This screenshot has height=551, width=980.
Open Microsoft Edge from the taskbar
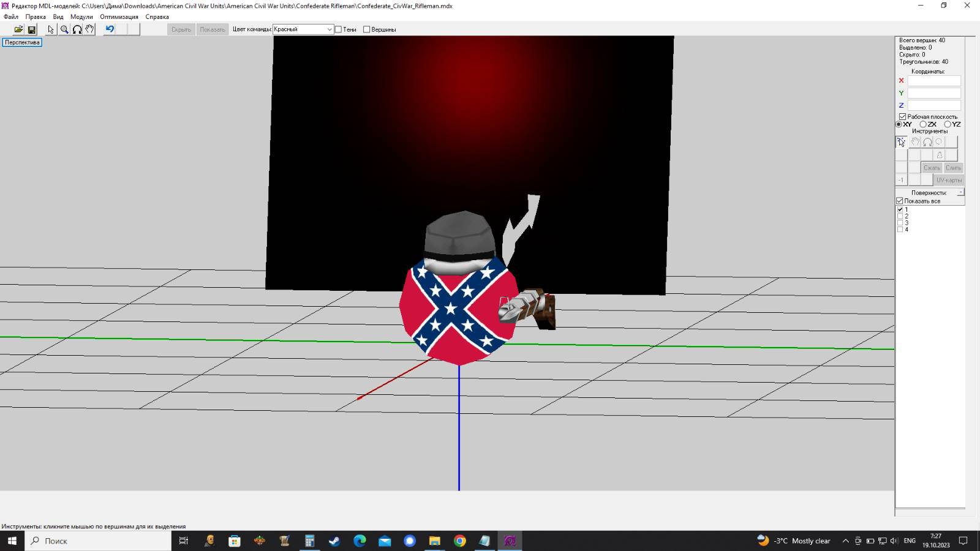click(x=360, y=541)
